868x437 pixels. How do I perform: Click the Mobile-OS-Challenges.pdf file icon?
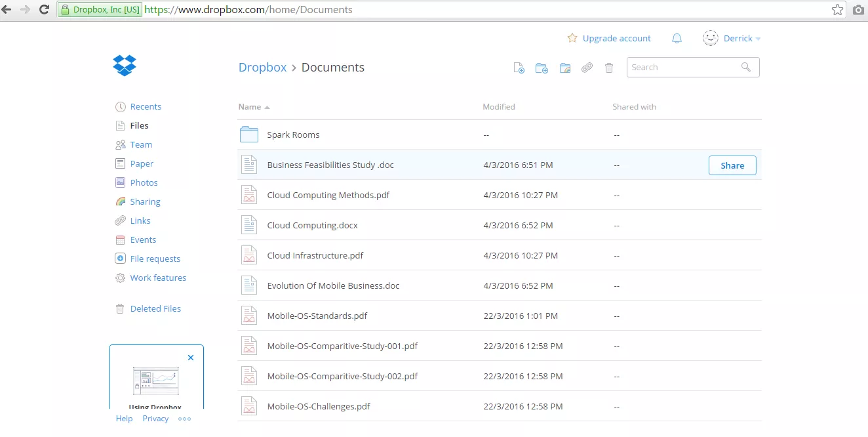tap(249, 406)
